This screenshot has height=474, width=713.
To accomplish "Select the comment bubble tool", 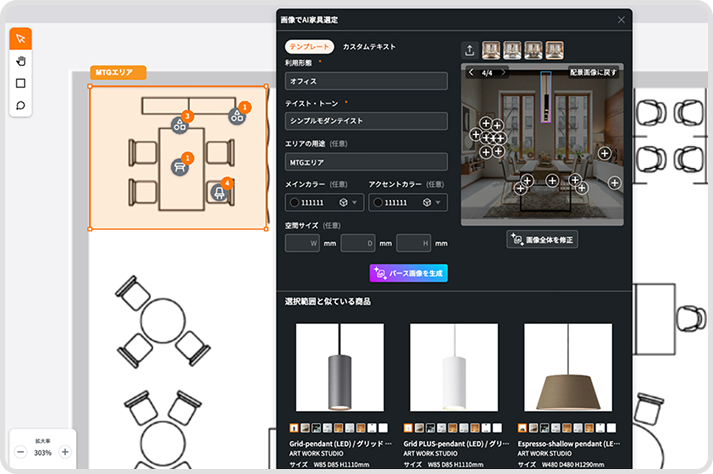I will coord(21,106).
